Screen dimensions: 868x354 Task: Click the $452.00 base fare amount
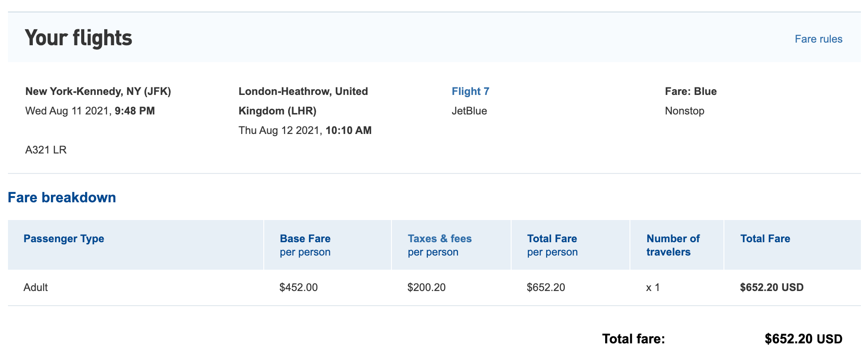pos(298,287)
